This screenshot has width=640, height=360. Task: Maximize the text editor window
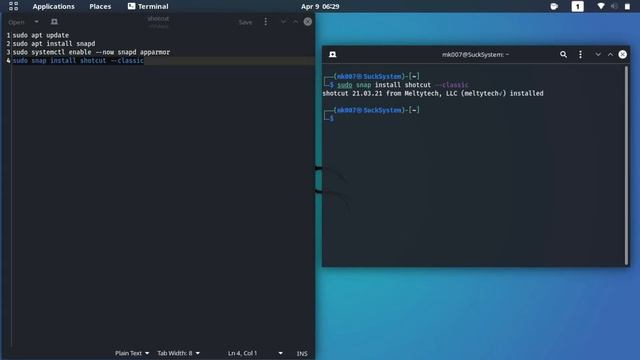click(x=296, y=22)
